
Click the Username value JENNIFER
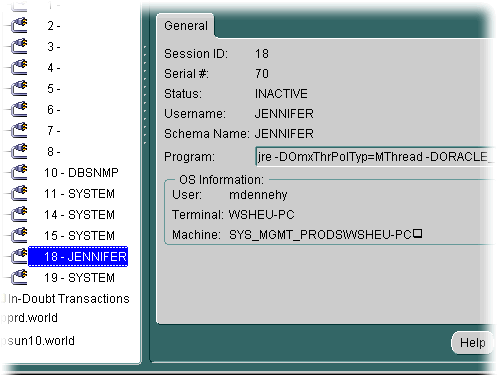284,114
